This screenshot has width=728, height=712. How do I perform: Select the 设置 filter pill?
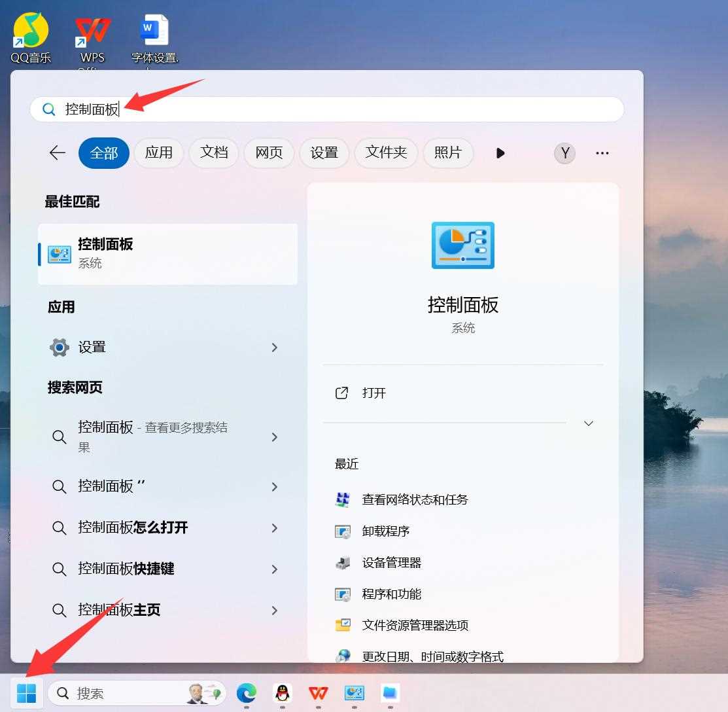pyautogui.click(x=324, y=153)
